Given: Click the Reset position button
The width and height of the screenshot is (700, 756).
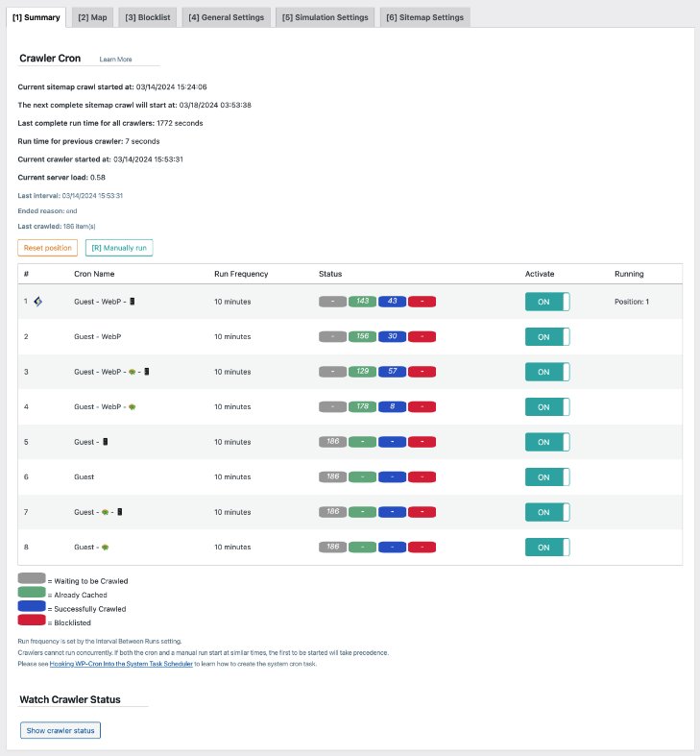Looking at the screenshot, I should (x=48, y=248).
